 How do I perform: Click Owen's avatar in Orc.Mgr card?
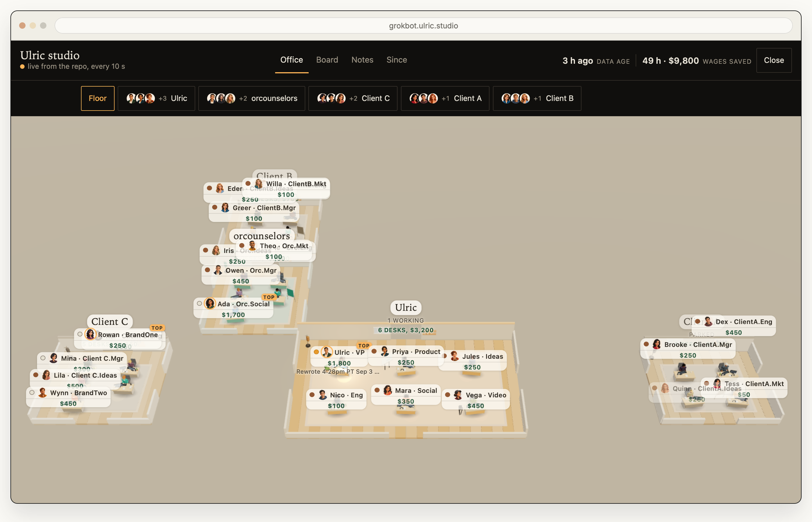pyautogui.click(x=218, y=270)
